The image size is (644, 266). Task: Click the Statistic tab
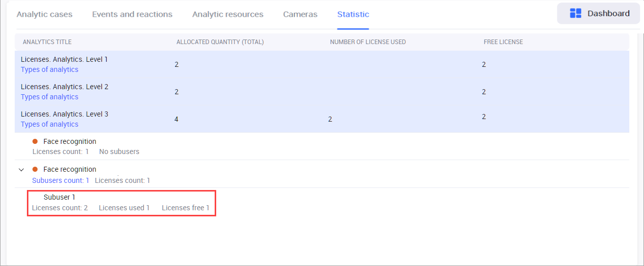(353, 14)
